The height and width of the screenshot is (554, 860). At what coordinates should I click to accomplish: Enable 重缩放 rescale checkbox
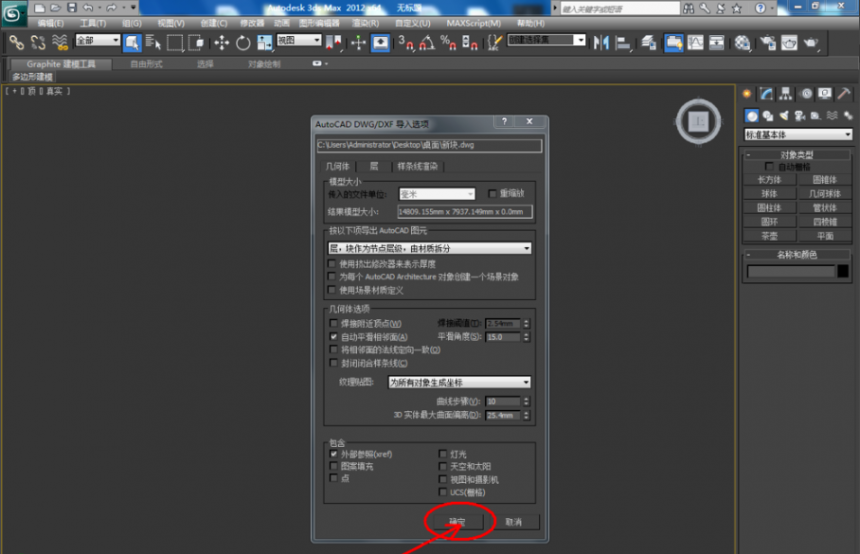coord(492,194)
